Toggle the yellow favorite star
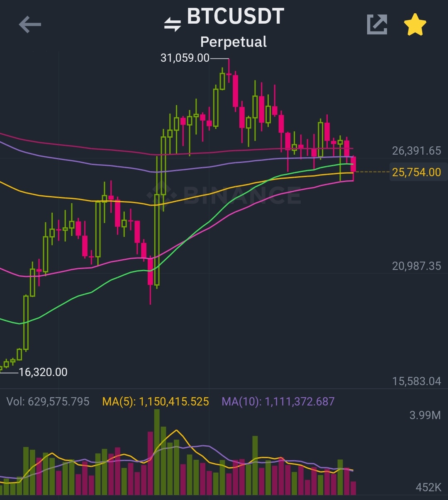The width and height of the screenshot is (448, 500). point(415,24)
